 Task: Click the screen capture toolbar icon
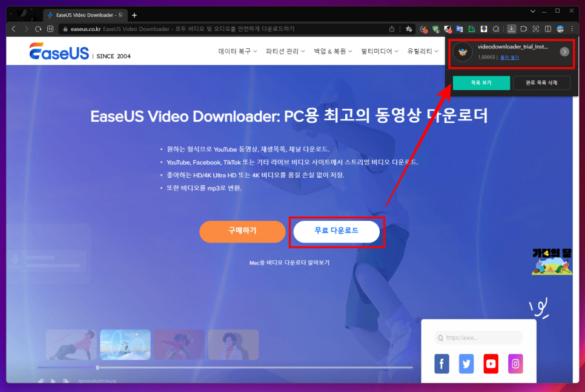[536, 28]
